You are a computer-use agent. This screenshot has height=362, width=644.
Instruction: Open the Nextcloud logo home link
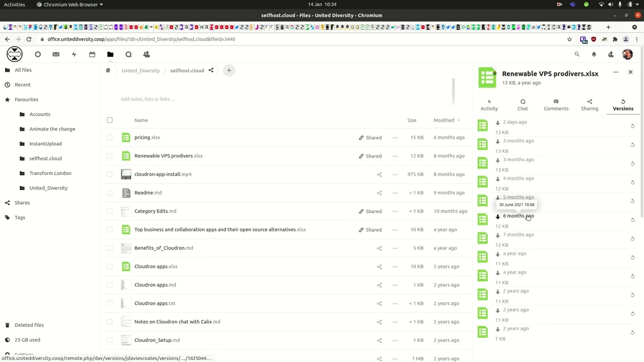15,54
